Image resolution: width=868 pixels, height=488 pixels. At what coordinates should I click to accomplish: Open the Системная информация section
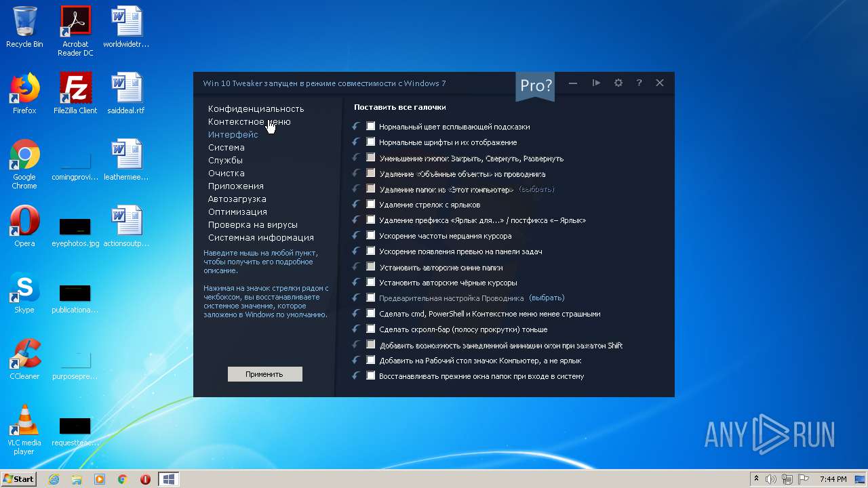pyautogui.click(x=260, y=237)
